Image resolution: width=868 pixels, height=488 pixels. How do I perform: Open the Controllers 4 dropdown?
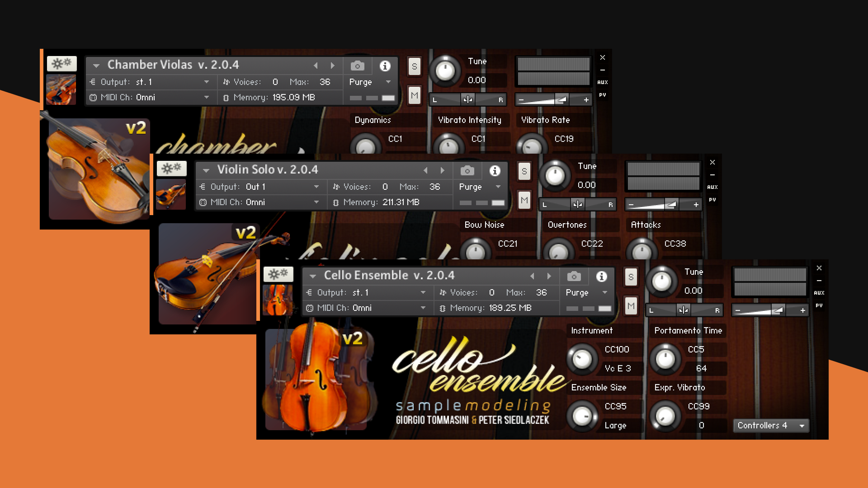click(771, 425)
